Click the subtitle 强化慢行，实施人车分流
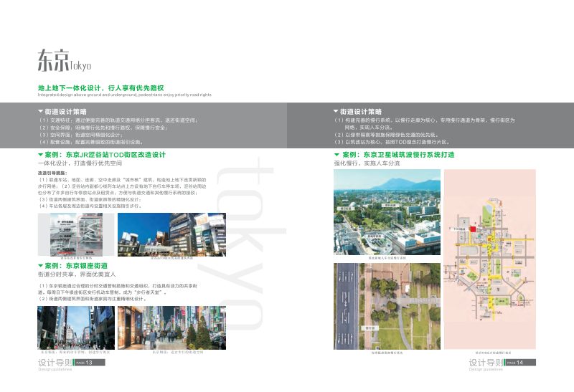574x392 pixels. pyautogui.click(x=367, y=163)
